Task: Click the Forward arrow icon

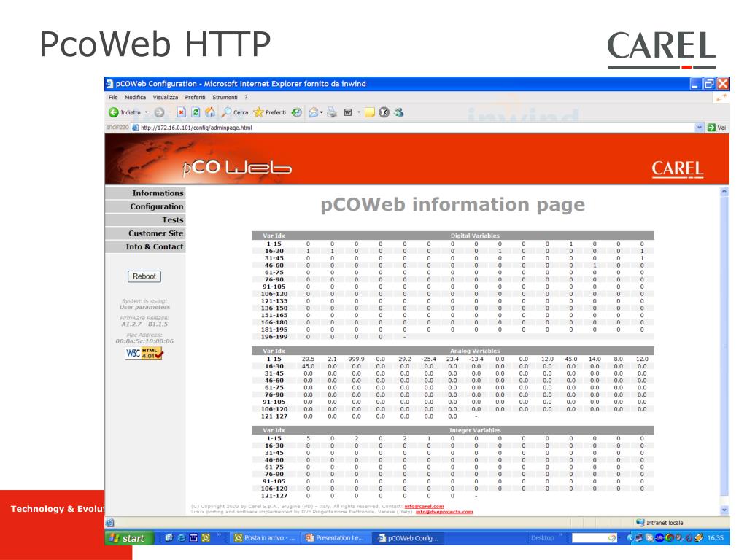Action: [x=159, y=112]
